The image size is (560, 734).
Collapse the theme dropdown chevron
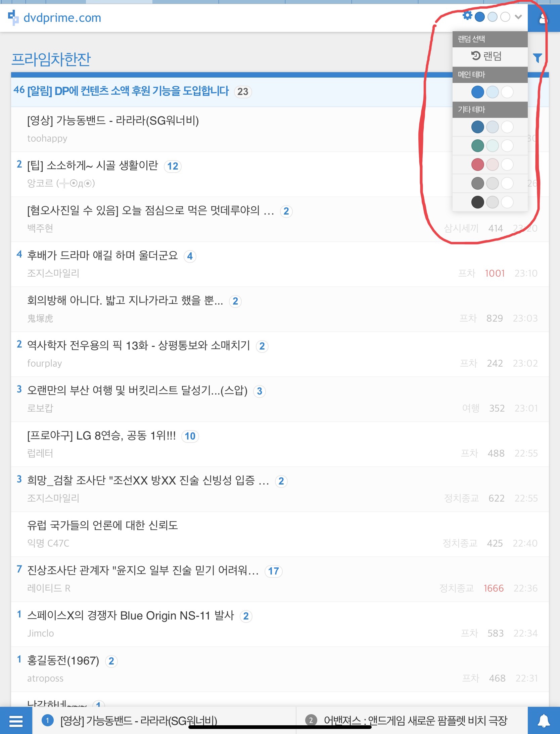(518, 17)
